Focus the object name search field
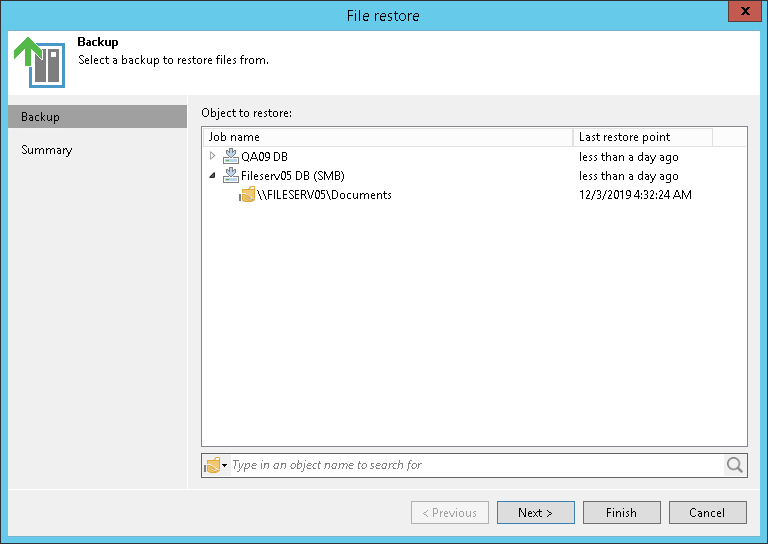 (477, 465)
